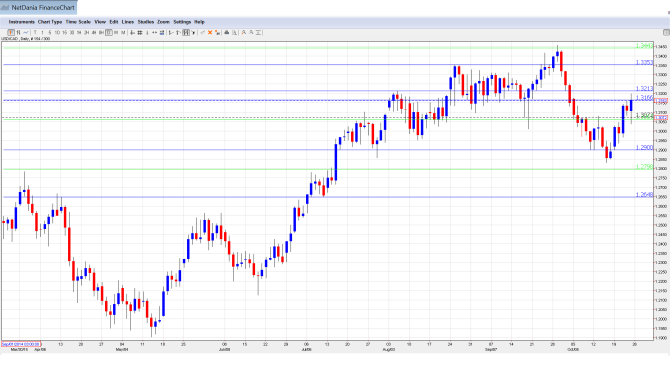Open the Studies menu
This screenshot has height=377, width=670.
pos(146,22)
